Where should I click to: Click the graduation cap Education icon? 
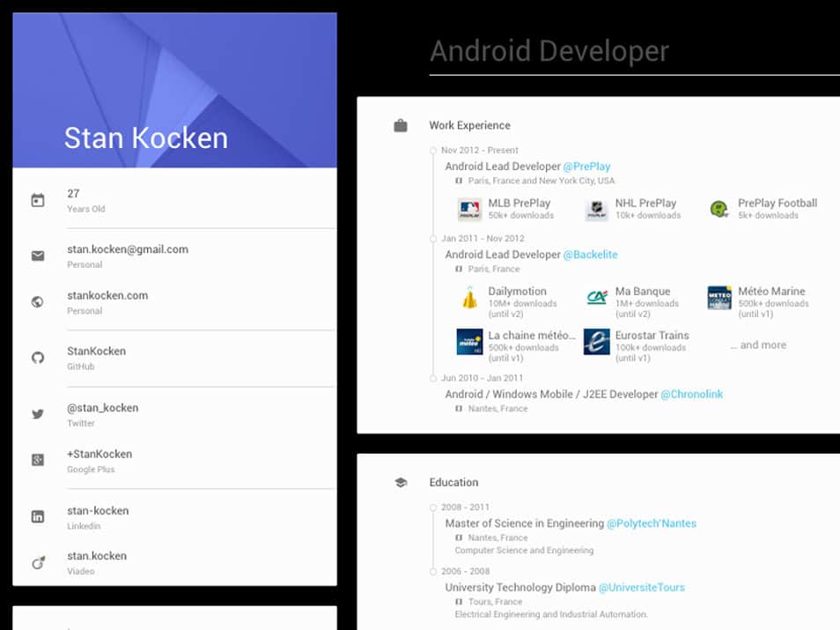coord(401,483)
